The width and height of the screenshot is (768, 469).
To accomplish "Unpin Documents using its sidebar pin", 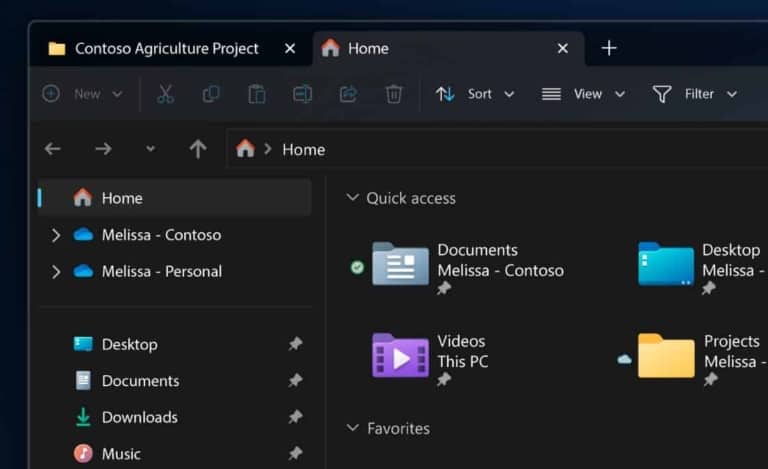I will tap(295, 380).
